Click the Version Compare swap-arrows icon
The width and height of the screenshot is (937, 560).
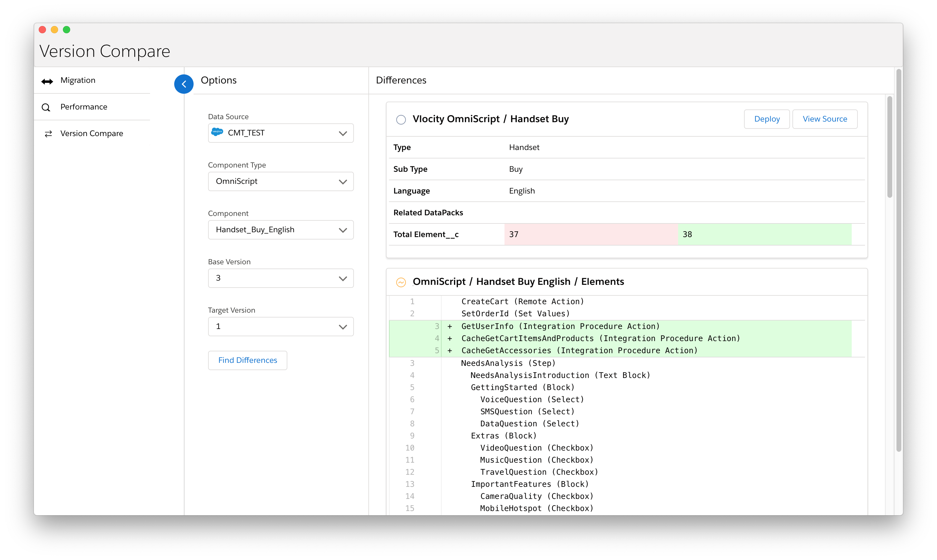point(48,134)
